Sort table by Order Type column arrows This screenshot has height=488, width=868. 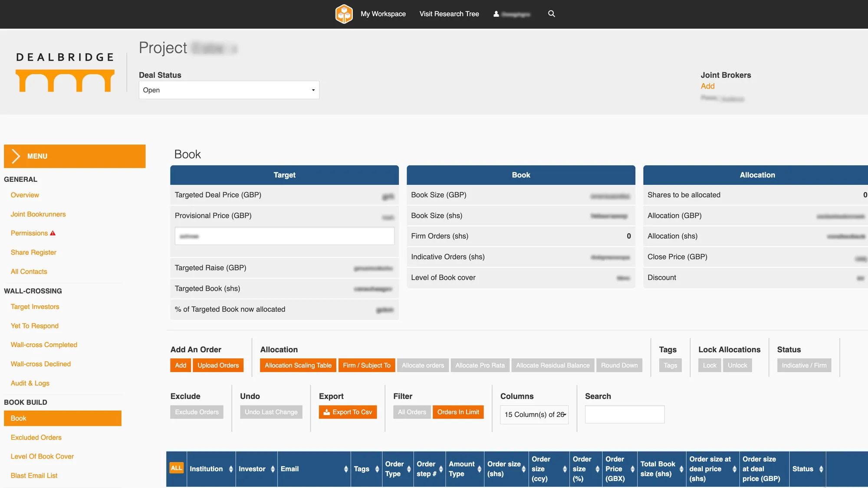coord(409,469)
